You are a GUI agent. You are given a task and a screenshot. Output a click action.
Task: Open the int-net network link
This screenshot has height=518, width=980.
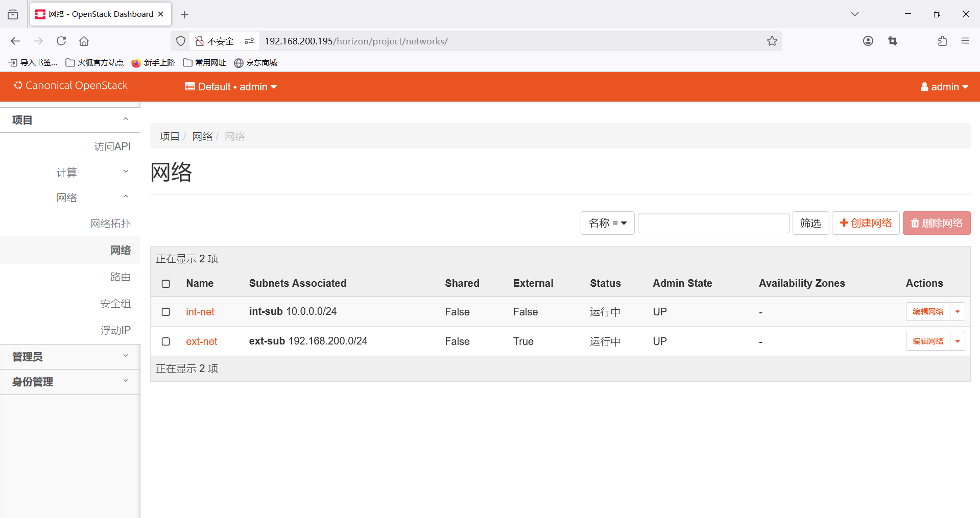coord(200,312)
